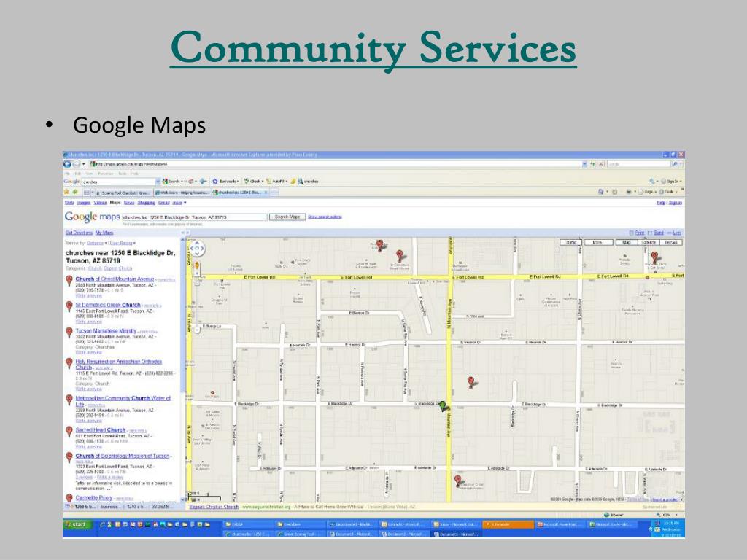This screenshot has width=747, height=560.
Task: Select the Map view button
Action: [627, 242]
